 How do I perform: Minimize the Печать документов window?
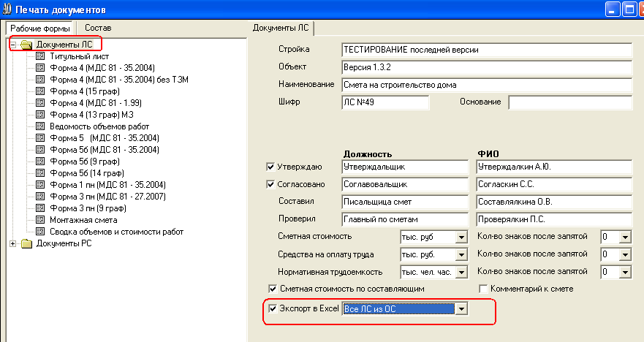tap(613, 9)
